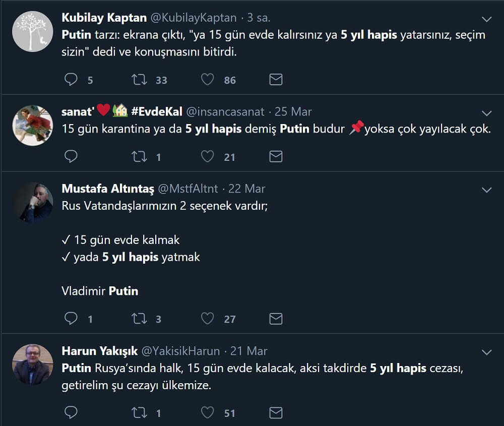Open more options for Kubilay Kaptan's tweet

tap(486, 19)
